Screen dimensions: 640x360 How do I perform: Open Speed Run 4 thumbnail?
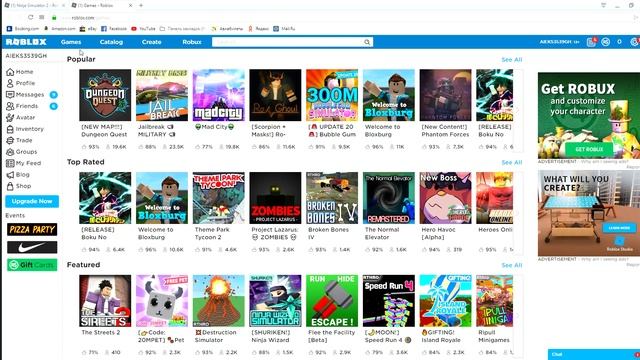[x=389, y=301]
